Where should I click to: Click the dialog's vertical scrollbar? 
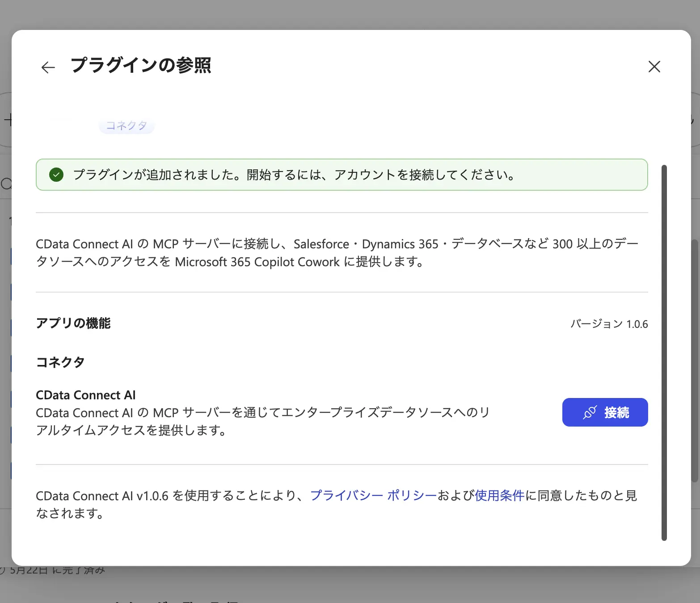coord(664,353)
